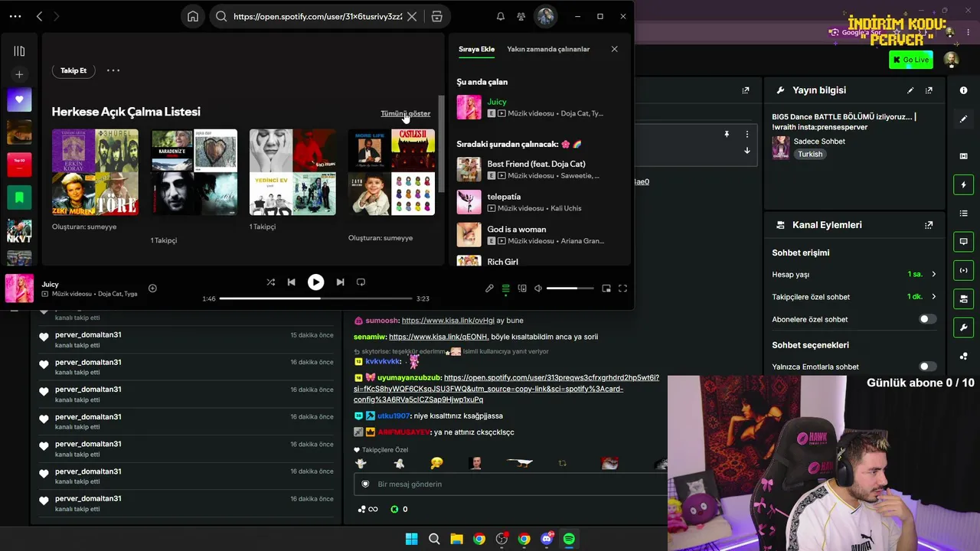The height and width of the screenshot is (551, 980).
Task: Create a new playlist with plus icon
Action: [x=19, y=74]
